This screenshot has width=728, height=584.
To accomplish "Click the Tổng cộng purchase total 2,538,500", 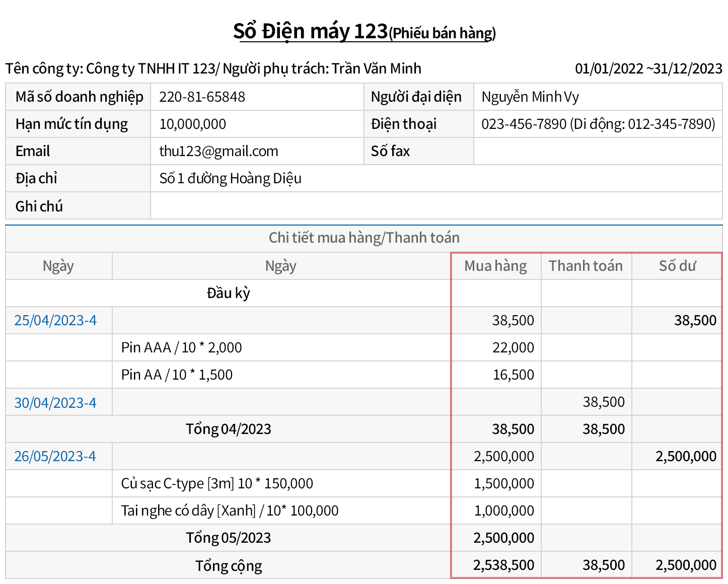I will (503, 565).
